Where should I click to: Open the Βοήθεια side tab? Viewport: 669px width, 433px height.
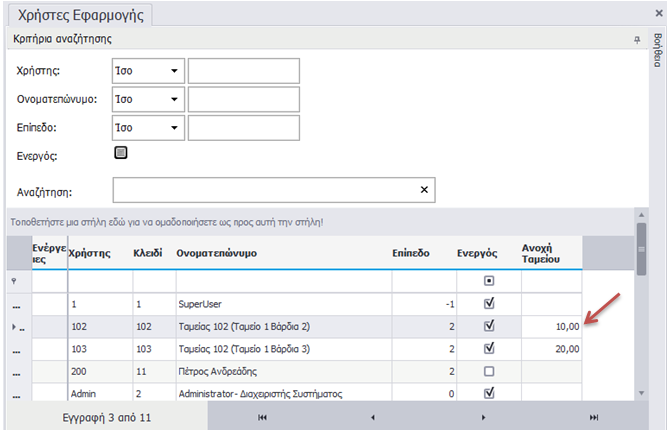(x=657, y=48)
